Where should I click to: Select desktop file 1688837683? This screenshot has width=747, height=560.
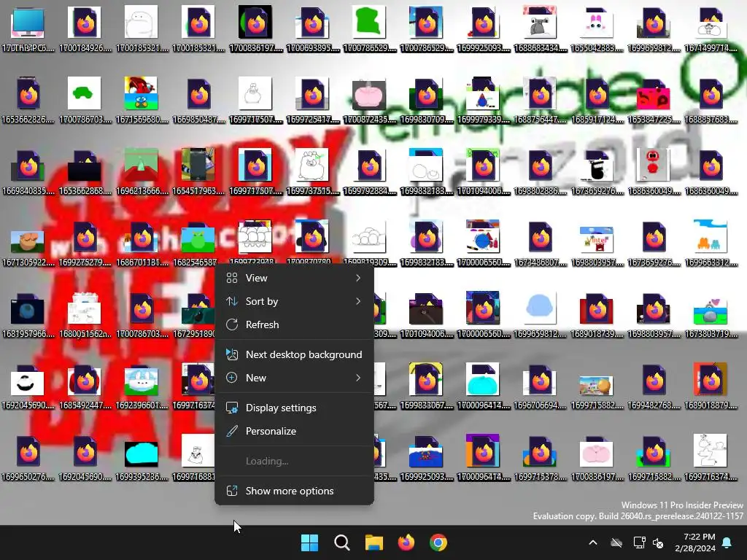point(711,101)
